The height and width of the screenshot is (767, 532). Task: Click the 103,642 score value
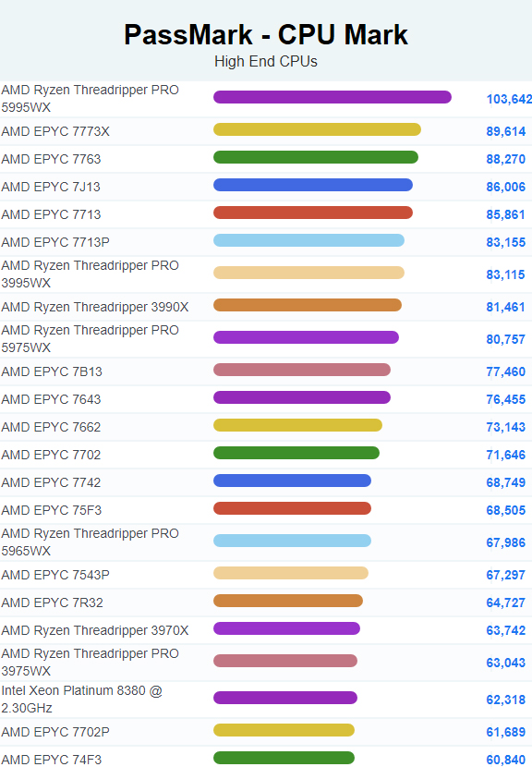point(509,99)
